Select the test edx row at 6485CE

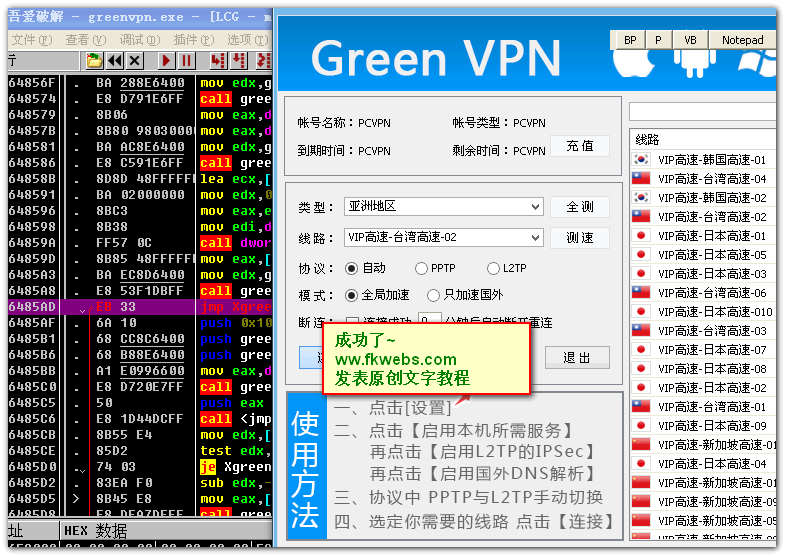140,451
